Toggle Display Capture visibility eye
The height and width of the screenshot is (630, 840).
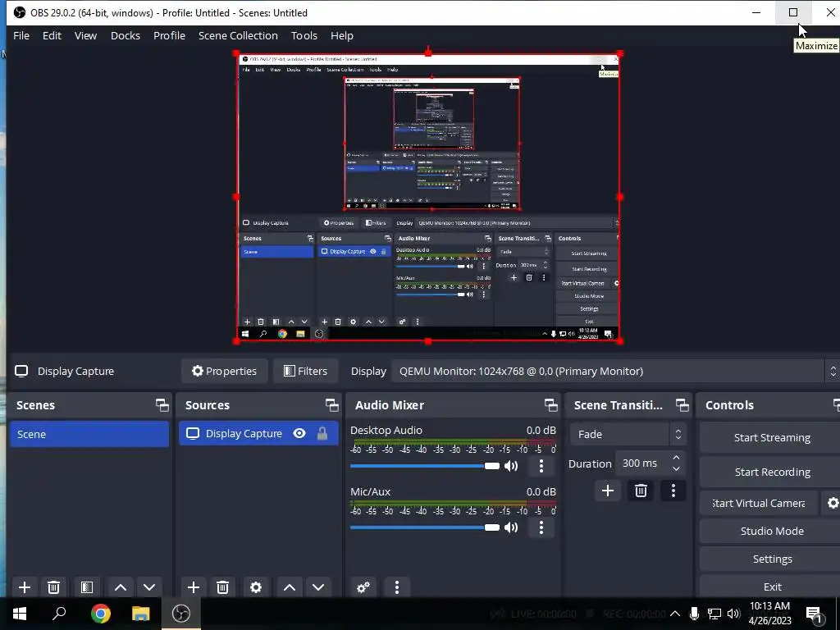(x=299, y=433)
